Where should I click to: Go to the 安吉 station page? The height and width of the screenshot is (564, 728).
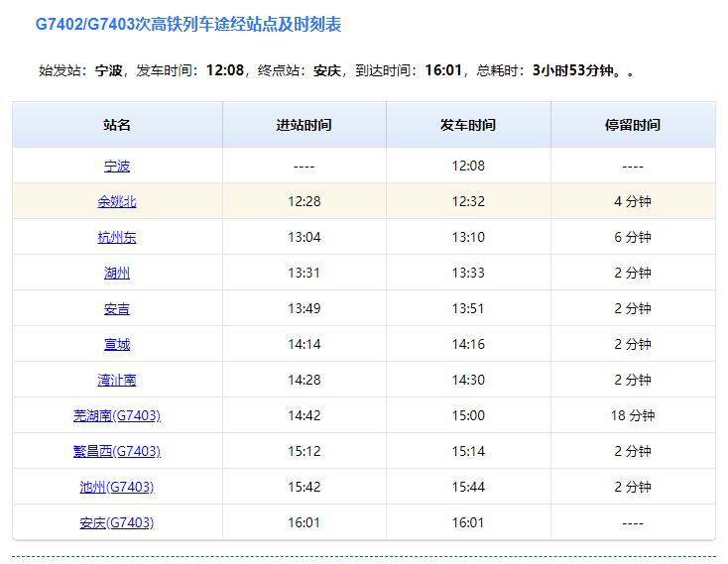[117, 308]
